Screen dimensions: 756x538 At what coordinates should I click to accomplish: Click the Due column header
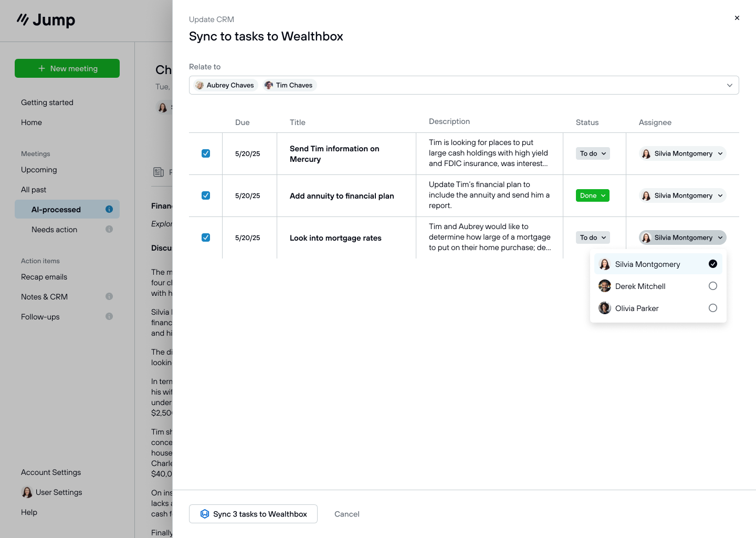242,122
